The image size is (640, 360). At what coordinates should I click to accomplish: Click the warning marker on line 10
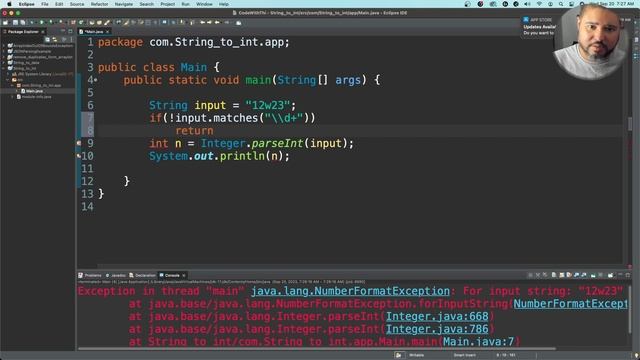point(79,156)
